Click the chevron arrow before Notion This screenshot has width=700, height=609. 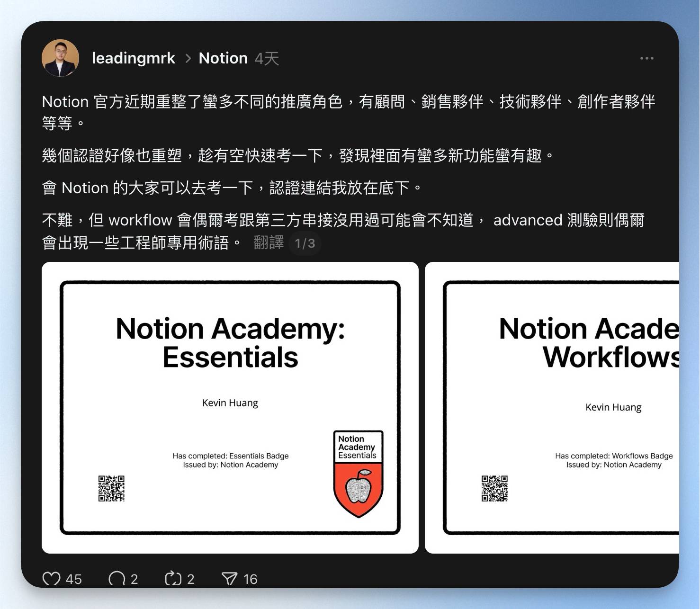[188, 58]
